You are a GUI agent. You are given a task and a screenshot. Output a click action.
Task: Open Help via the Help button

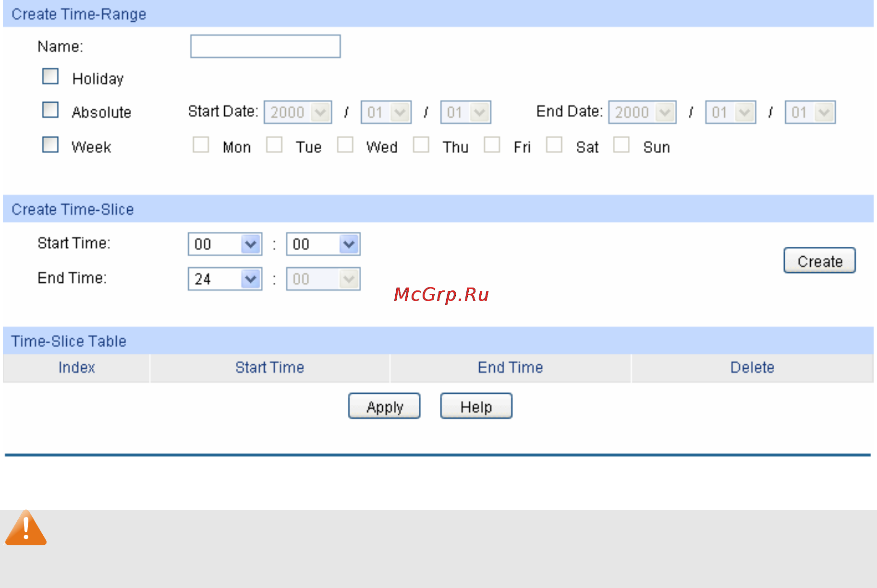click(x=476, y=406)
